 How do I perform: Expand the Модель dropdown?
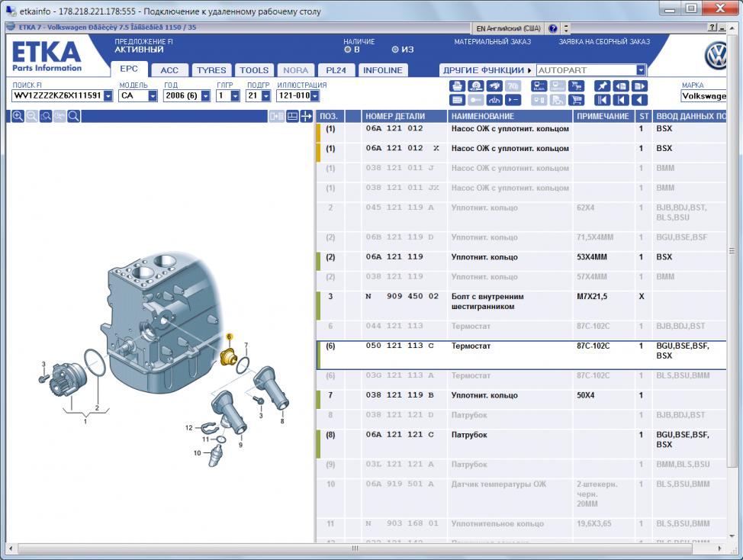point(152,95)
